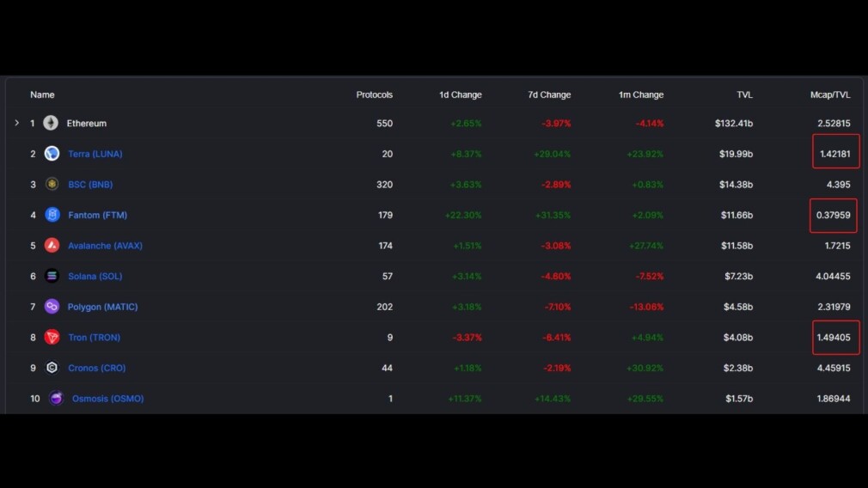Click Fantom's highlighted 0.37959 Mcap/TVL value

[x=833, y=216]
